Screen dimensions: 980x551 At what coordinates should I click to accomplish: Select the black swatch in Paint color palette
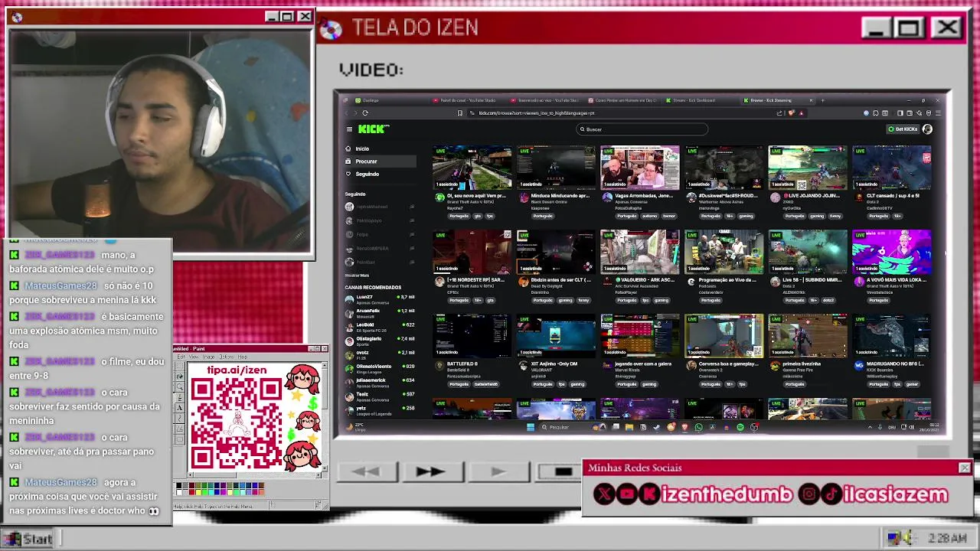coord(179,485)
